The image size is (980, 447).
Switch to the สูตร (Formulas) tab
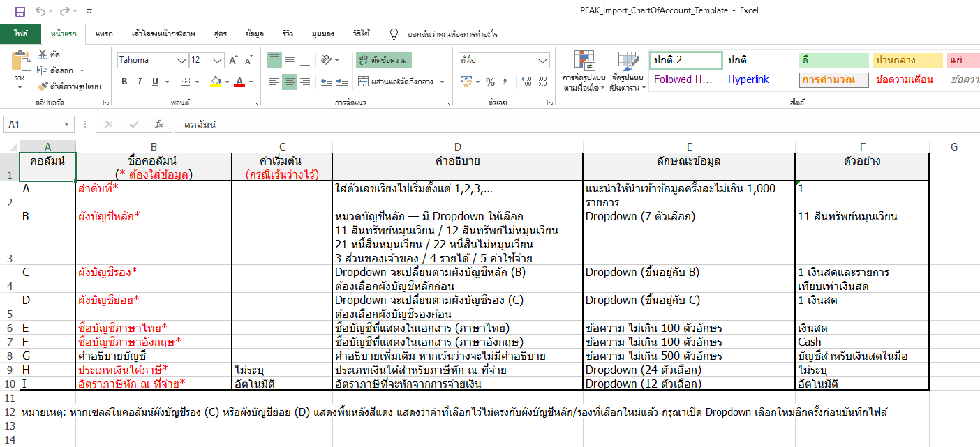click(221, 33)
